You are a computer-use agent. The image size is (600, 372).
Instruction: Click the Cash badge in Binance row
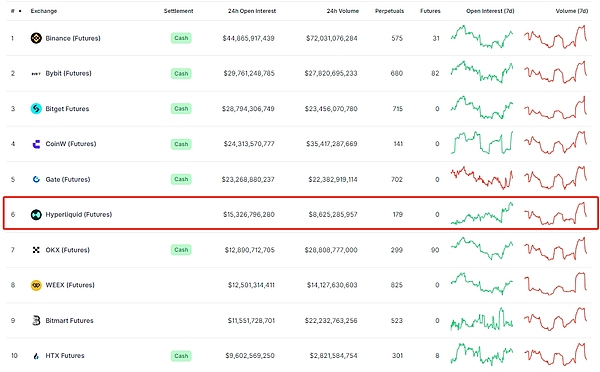[181, 38]
